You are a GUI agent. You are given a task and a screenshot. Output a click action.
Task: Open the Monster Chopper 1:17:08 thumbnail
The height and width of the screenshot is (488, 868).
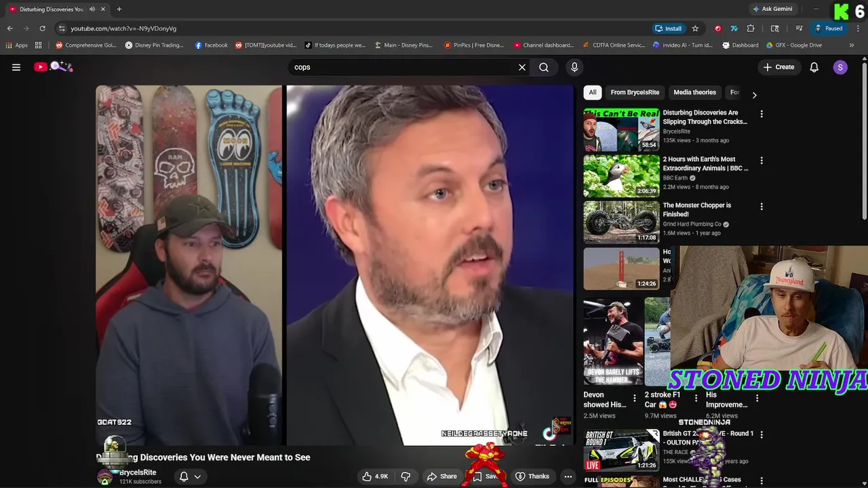(x=621, y=222)
